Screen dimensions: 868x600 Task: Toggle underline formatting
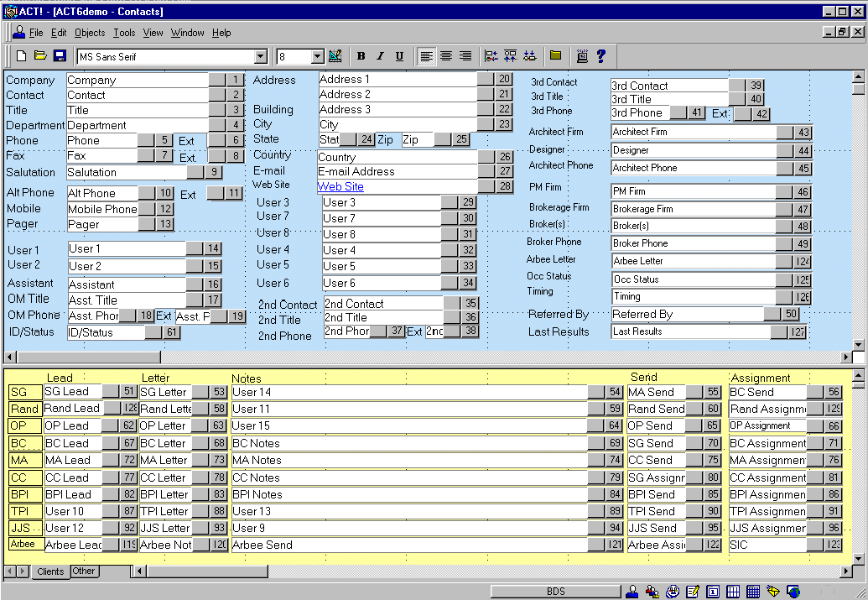(399, 56)
